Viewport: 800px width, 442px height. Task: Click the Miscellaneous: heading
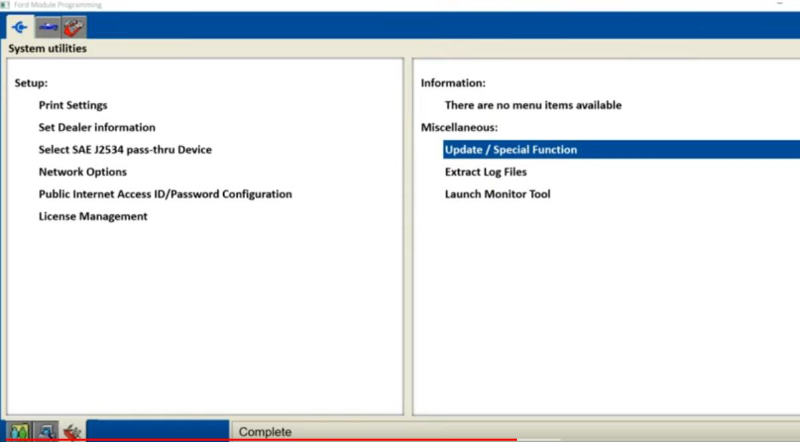click(459, 127)
